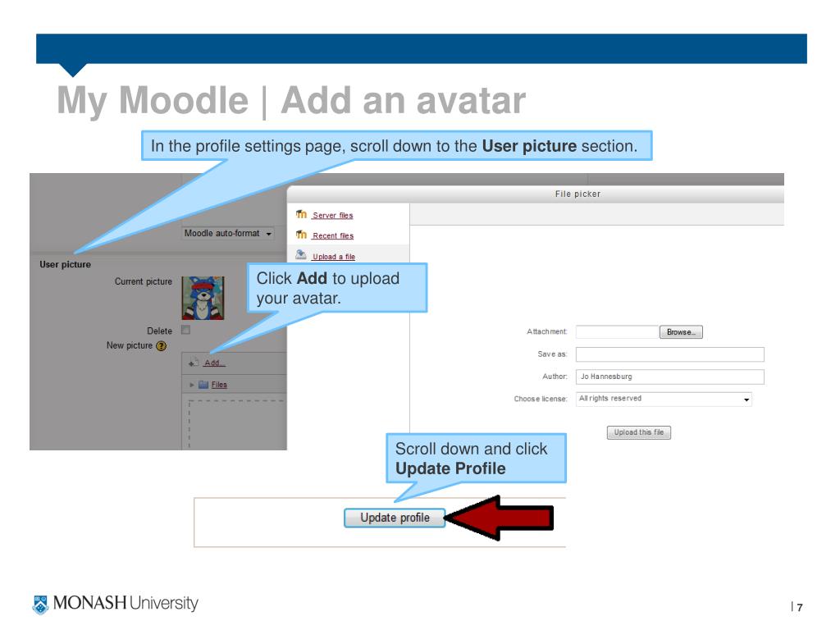Screen dimensions: 840x630
Task: Click the New picture label
Action: [x=130, y=345]
